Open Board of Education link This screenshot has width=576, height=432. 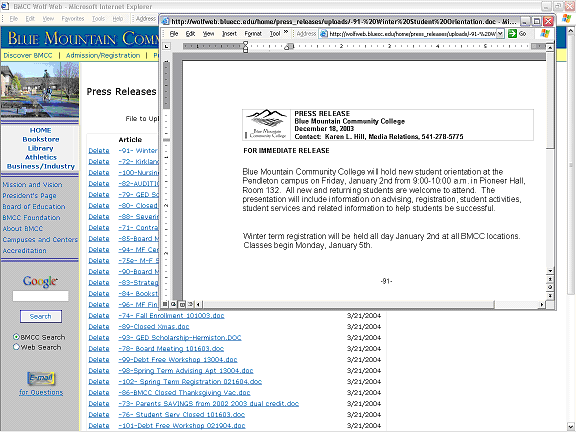(x=34, y=207)
